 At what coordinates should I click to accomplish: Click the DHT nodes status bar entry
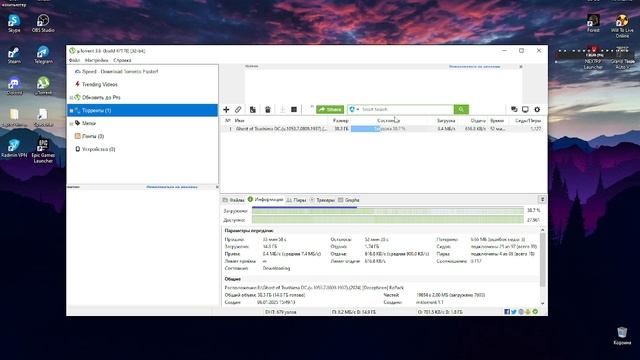click(x=281, y=312)
